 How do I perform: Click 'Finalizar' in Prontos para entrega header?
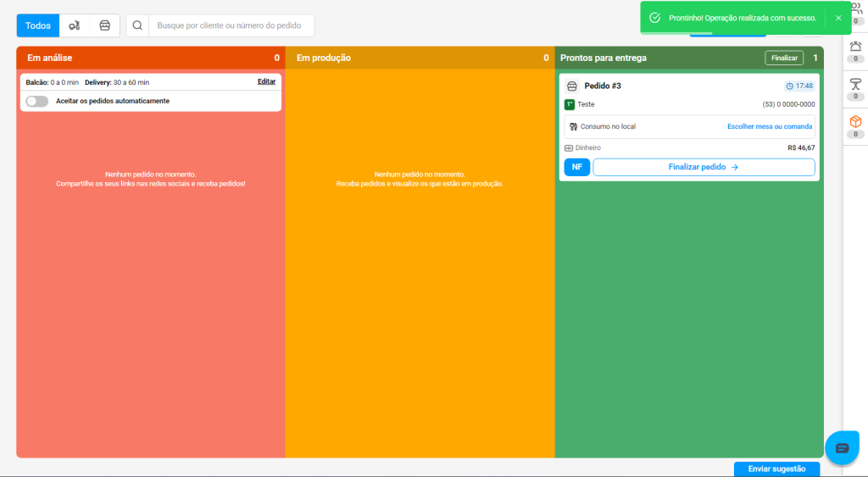coord(784,58)
